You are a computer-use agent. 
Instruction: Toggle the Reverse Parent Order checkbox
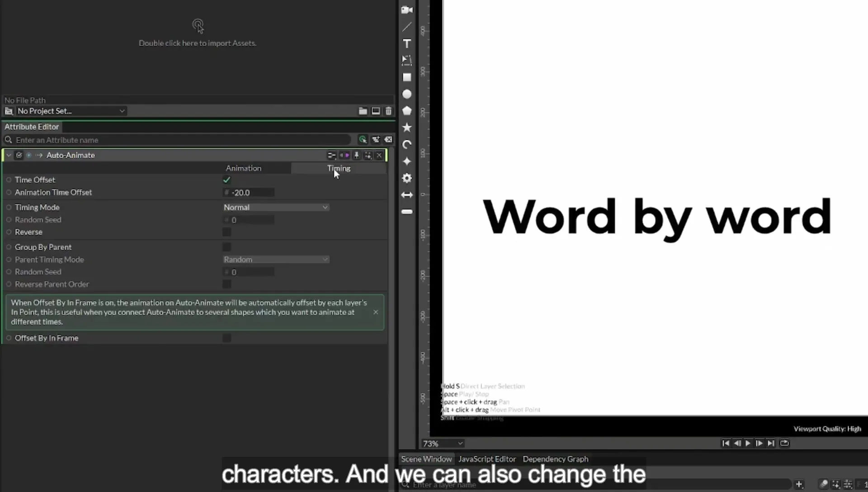point(227,284)
